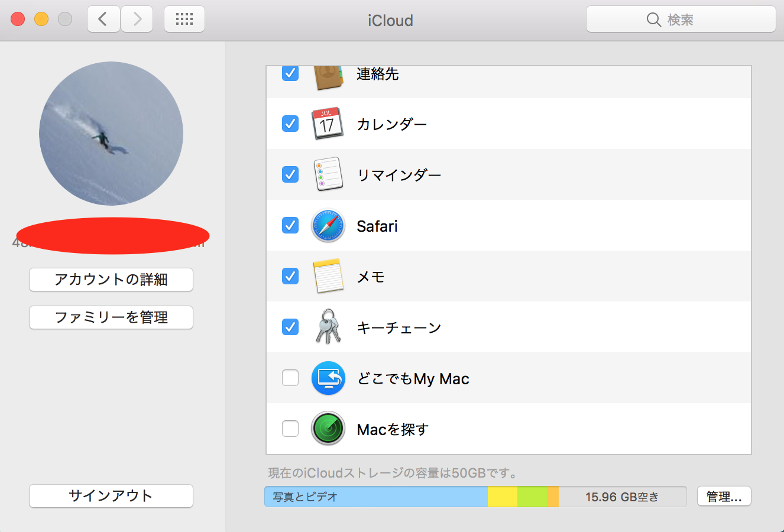Click the 写真とビデオ blue storage segment
784x532 pixels.
coord(376,497)
